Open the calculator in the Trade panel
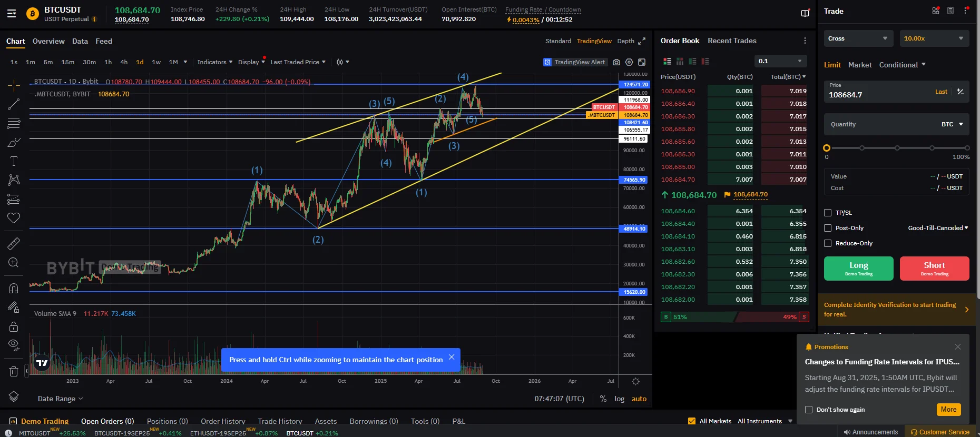Image resolution: width=980 pixels, height=437 pixels. pyautogui.click(x=950, y=11)
